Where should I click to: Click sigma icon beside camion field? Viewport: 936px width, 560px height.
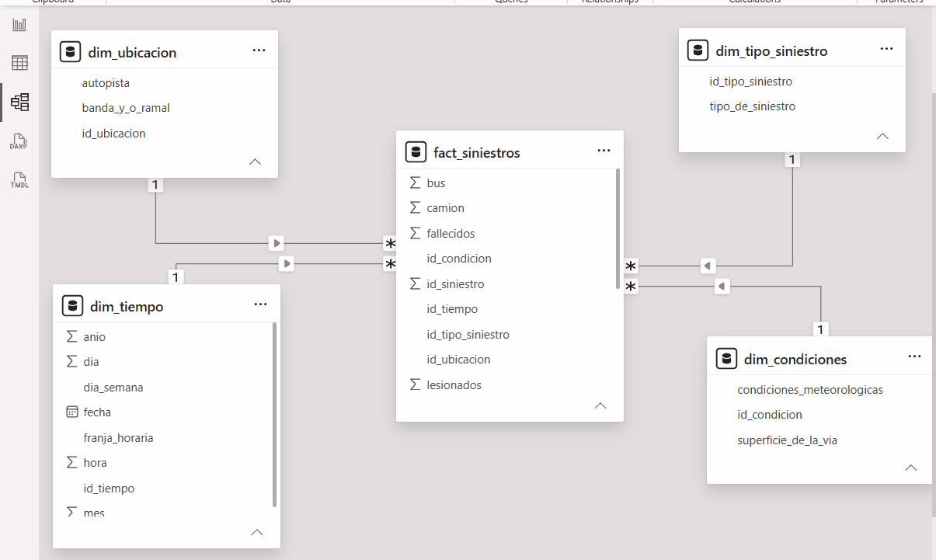pyautogui.click(x=414, y=208)
